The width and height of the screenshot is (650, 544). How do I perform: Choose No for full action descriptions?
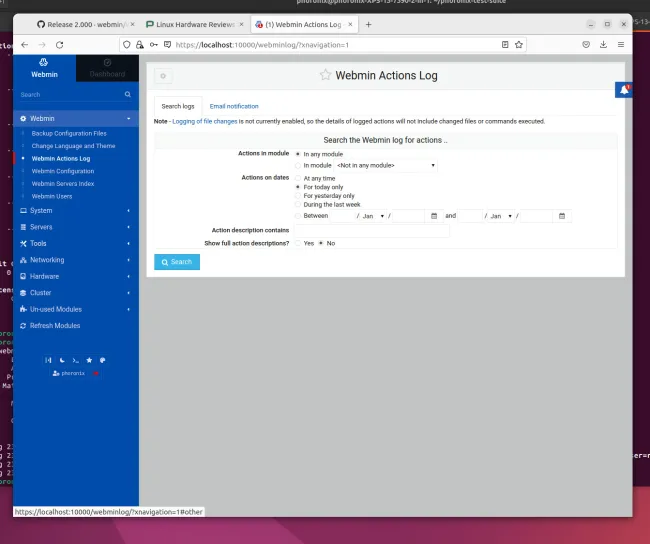click(x=321, y=243)
